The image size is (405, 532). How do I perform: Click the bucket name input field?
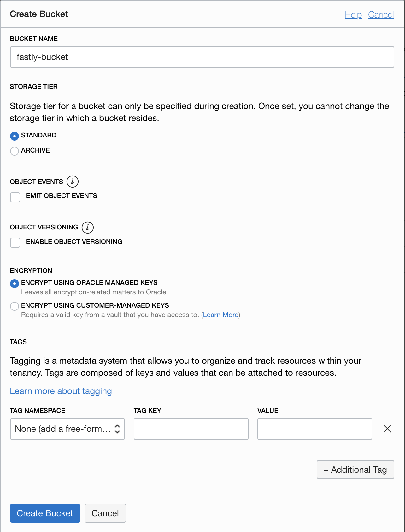click(x=202, y=57)
